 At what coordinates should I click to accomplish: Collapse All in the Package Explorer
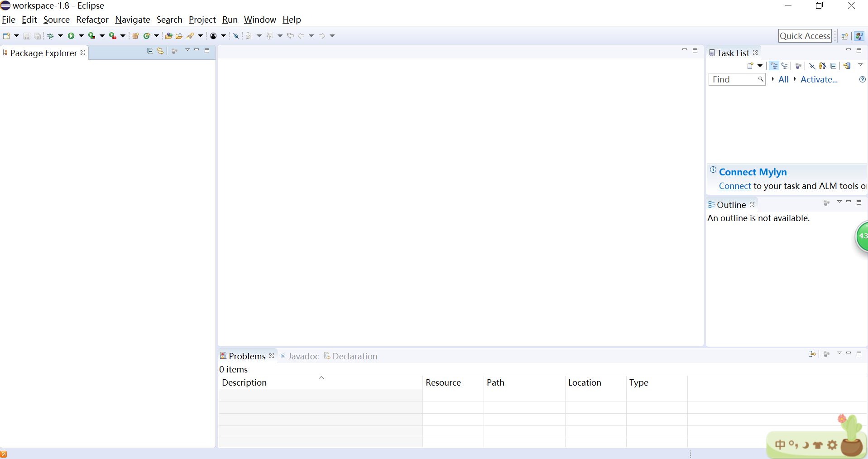[x=149, y=51]
